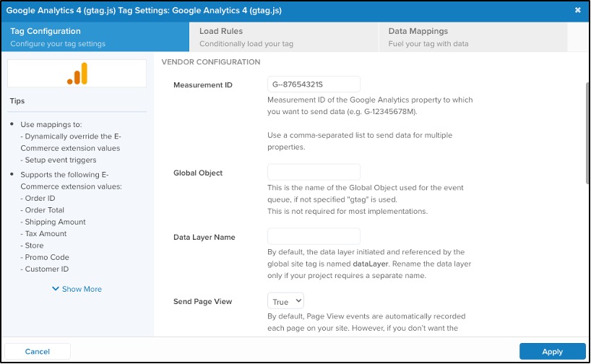Close the Tag Settings dialog with X

pyautogui.click(x=577, y=10)
